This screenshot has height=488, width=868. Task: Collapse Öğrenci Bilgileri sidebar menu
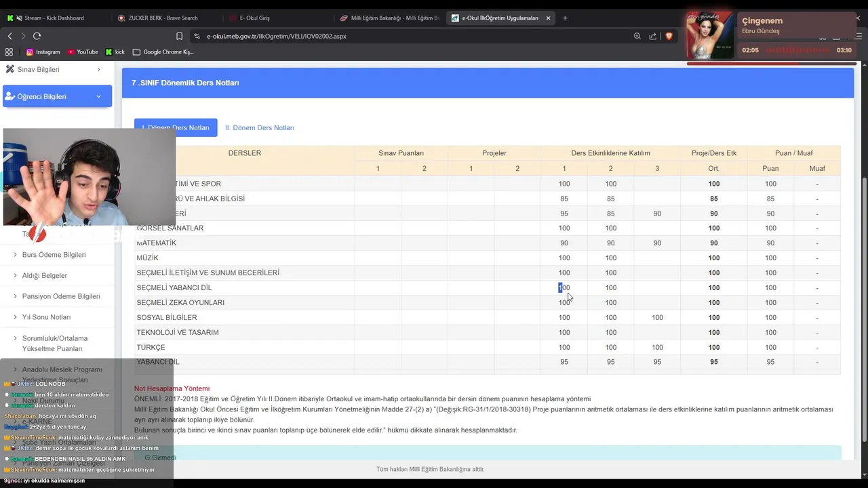[57, 96]
